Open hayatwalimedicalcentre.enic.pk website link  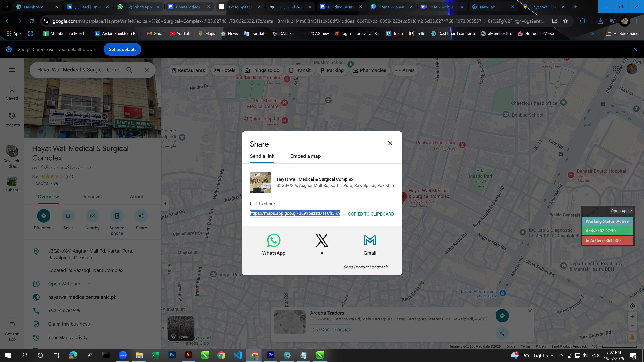(x=82, y=297)
